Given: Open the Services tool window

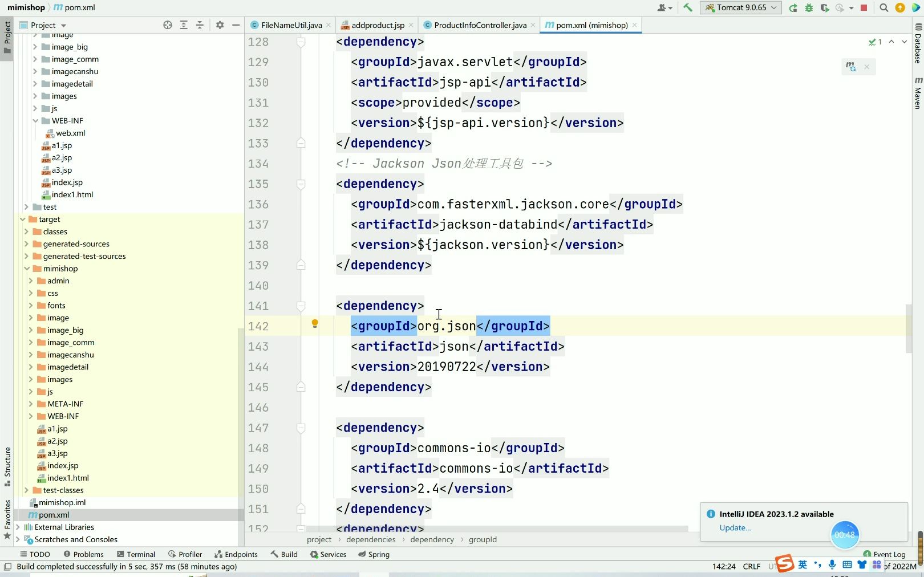Looking at the screenshot, I should click(328, 554).
